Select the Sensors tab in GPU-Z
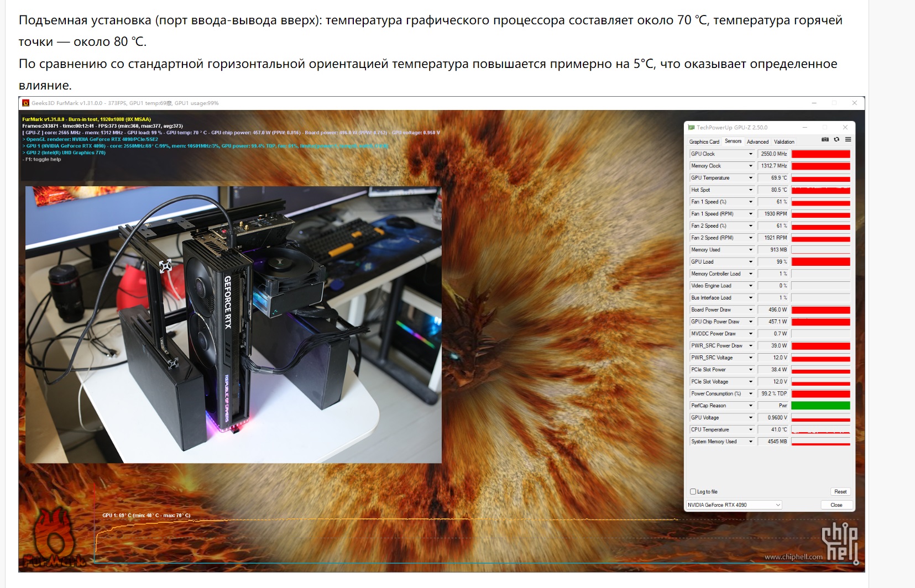 733,141
